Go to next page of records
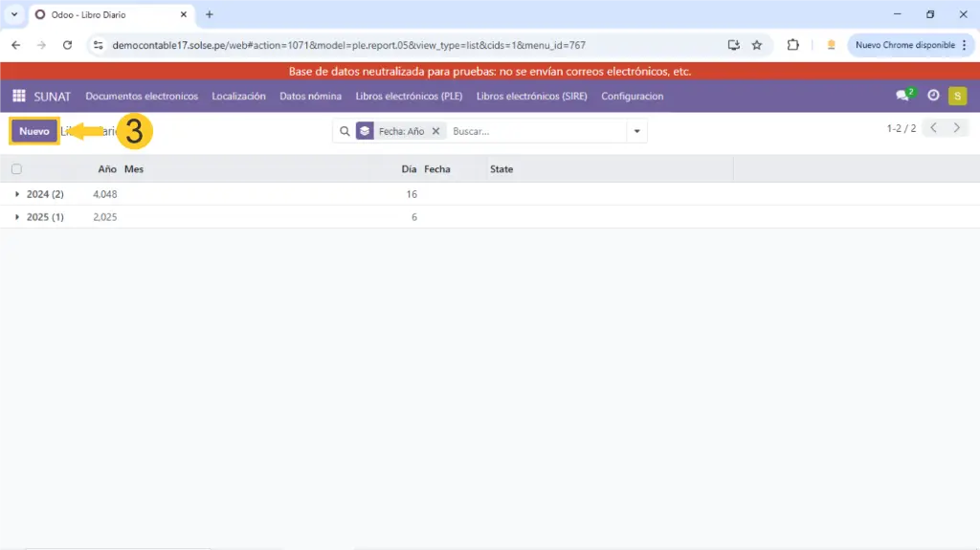The height and width of the screenshot is (550, 980). 956,128
